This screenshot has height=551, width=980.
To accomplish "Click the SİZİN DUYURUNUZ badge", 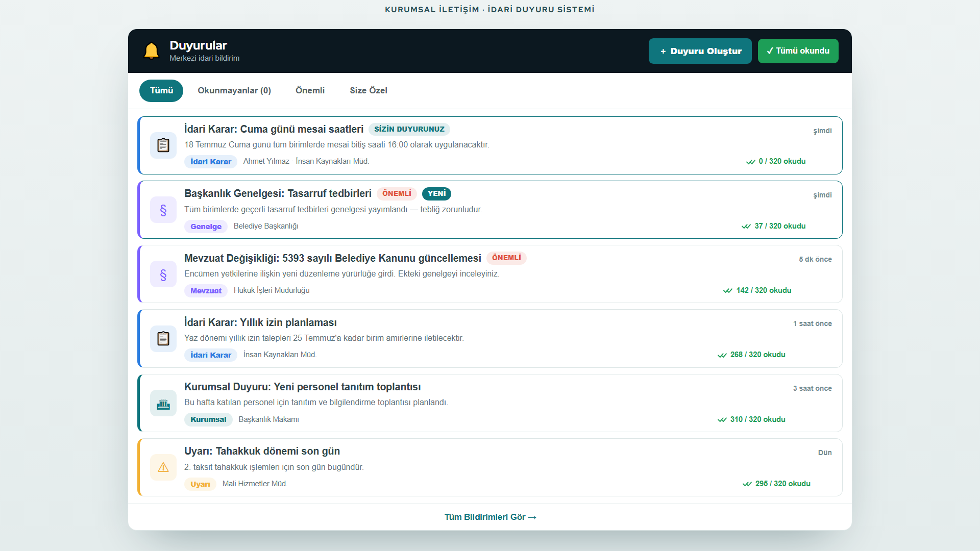I will [409, 130].
